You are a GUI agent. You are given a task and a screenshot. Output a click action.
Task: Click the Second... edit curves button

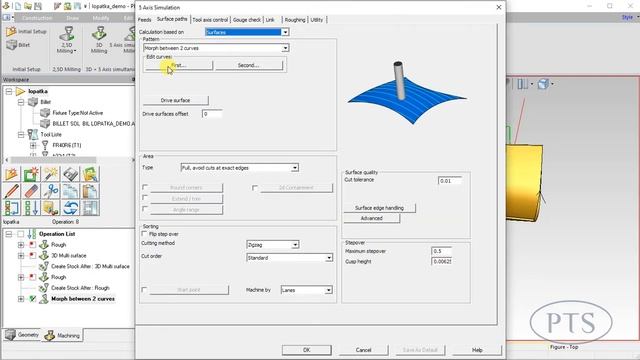tap(249, 65)
